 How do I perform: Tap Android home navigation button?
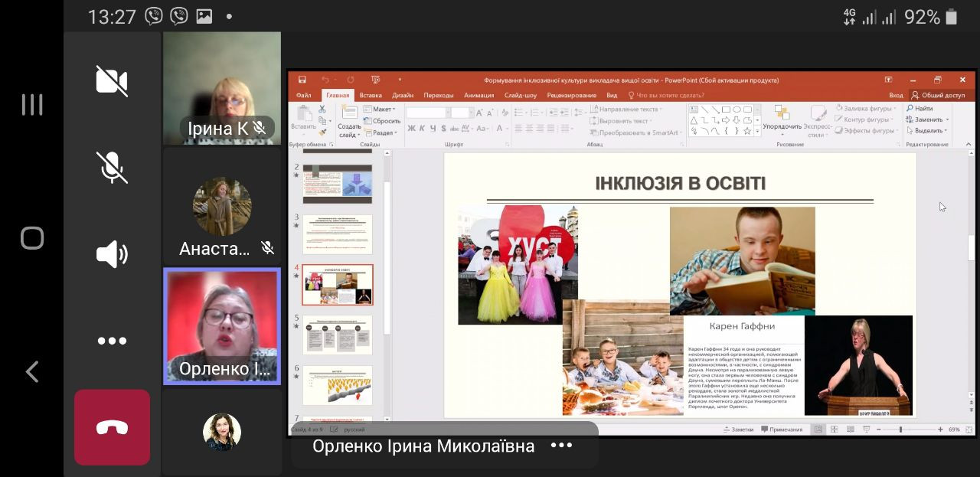[32, 238]
